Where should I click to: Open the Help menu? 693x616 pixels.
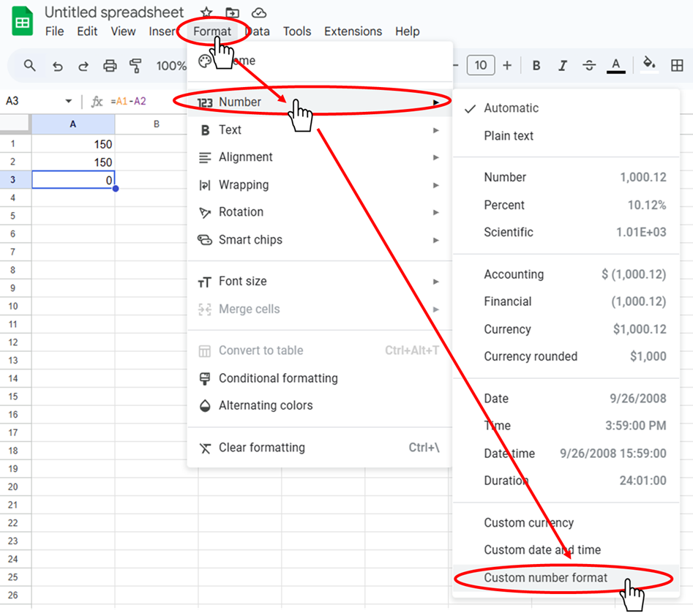point(407,31)
